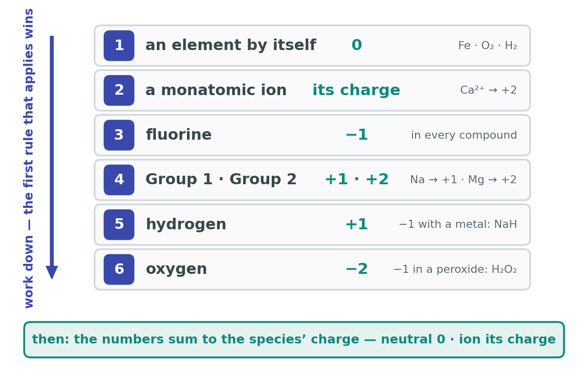The height and width of the screenshot is (380, 588).
Task: Select 'an element by itself' text
Action: tap(231, 45)
